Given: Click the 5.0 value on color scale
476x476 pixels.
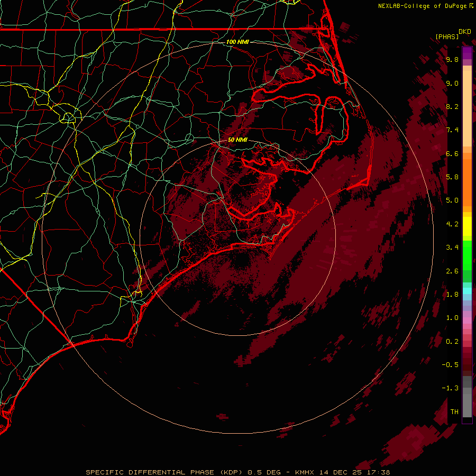Looking at the screenshot, I should point(452,200).
